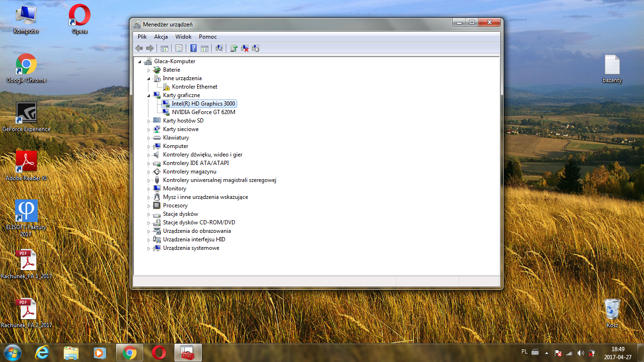Screen dimensions: 644x362
Task: Open Google Chrome desktop shortcut
Action: click(x=26, y=68)
